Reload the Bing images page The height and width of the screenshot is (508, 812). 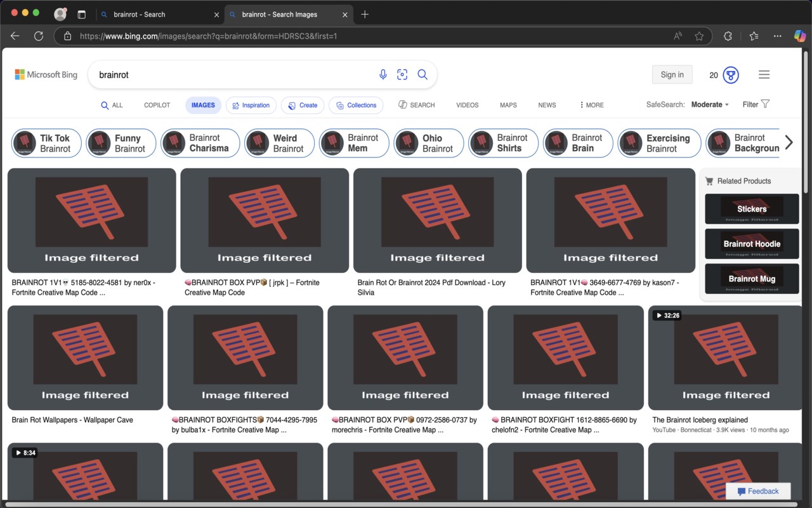pos(39,36)
